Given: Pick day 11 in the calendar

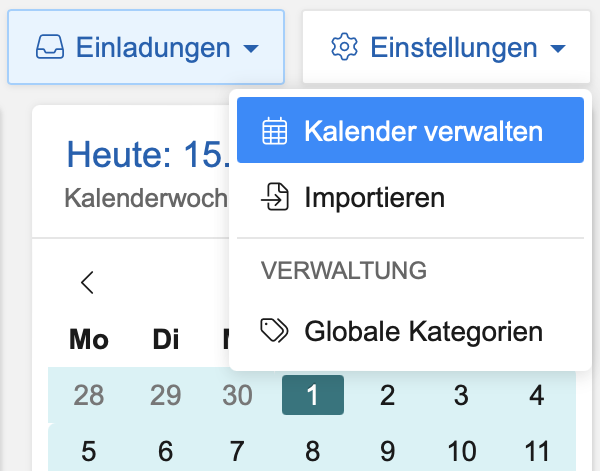Looking at the screenshot, I should coord(537,450).
